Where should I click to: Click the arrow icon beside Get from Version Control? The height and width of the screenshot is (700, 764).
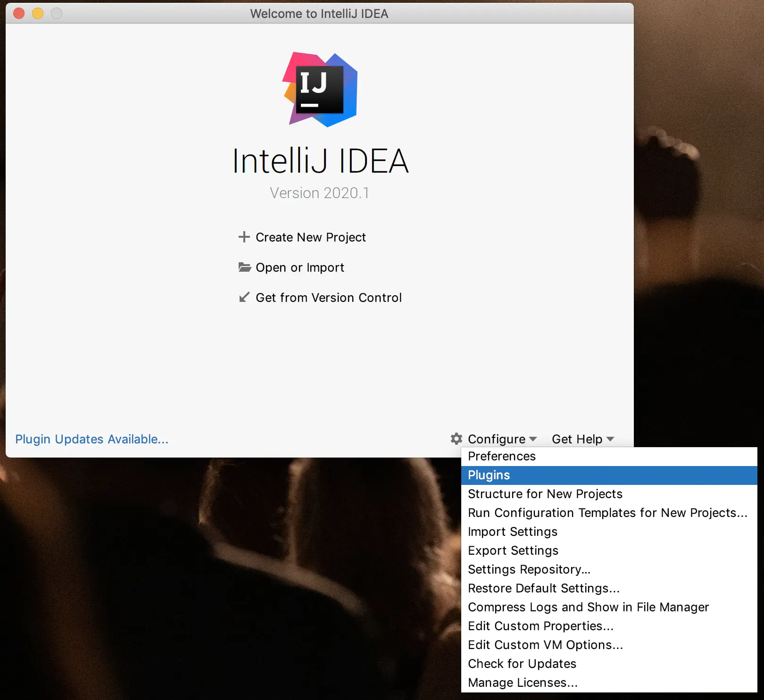[244, 297]
